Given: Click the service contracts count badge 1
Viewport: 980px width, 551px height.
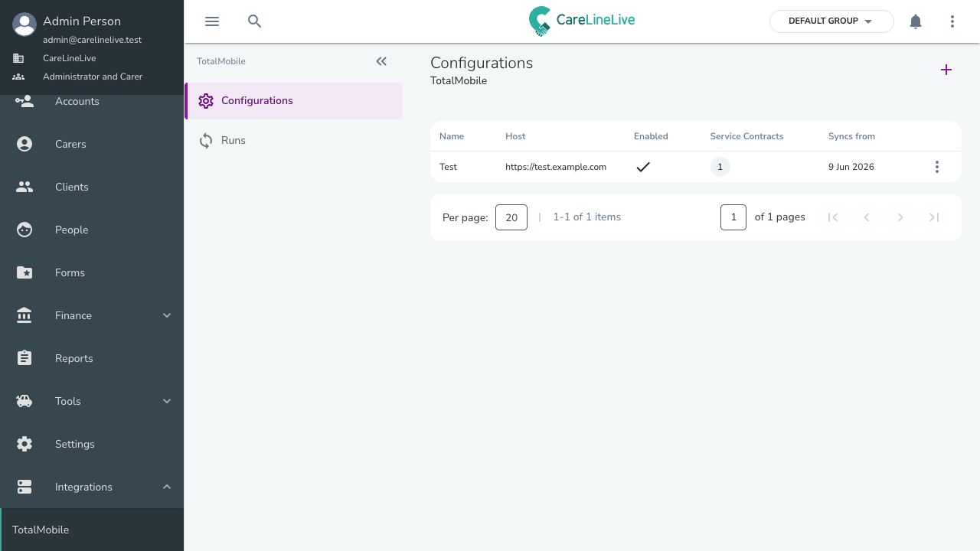Looking at the screenshot, I should point(720,167).
